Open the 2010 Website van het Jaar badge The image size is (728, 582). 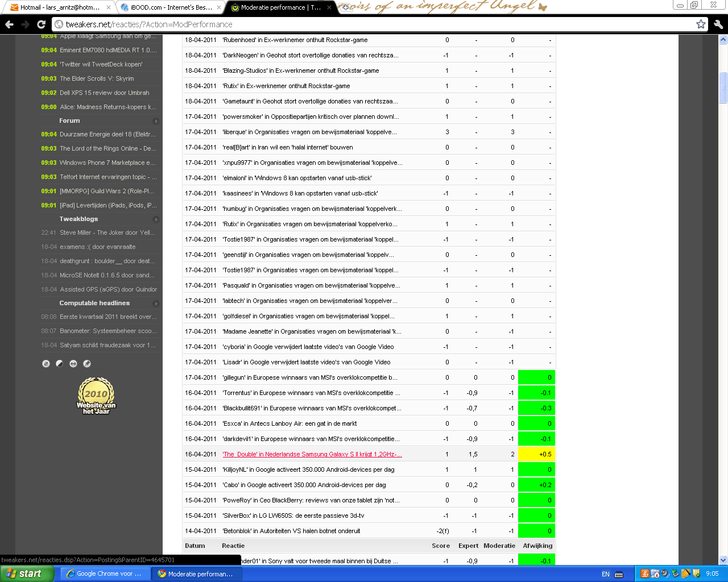(x=96, y=396)
